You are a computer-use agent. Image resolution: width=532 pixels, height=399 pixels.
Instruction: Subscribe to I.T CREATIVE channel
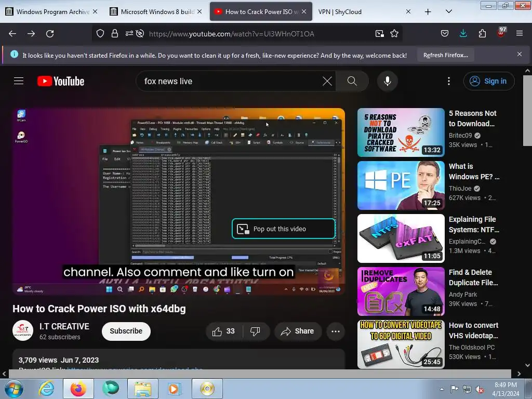click(x=126, y=331)
